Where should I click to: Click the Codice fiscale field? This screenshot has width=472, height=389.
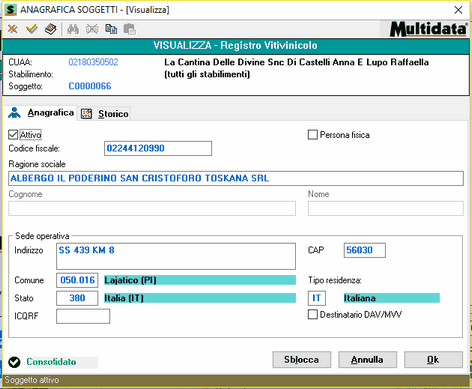coord(158,148)
